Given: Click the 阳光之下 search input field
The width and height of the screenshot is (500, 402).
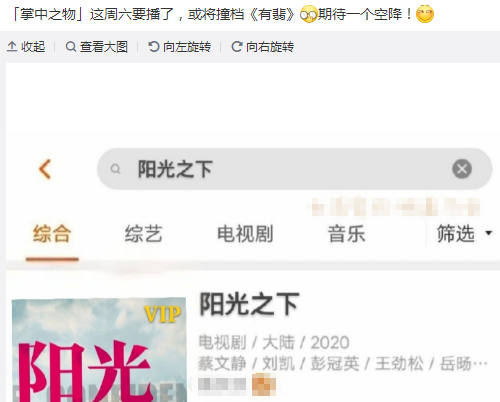Looking at the screenshot, I should 295,169.
